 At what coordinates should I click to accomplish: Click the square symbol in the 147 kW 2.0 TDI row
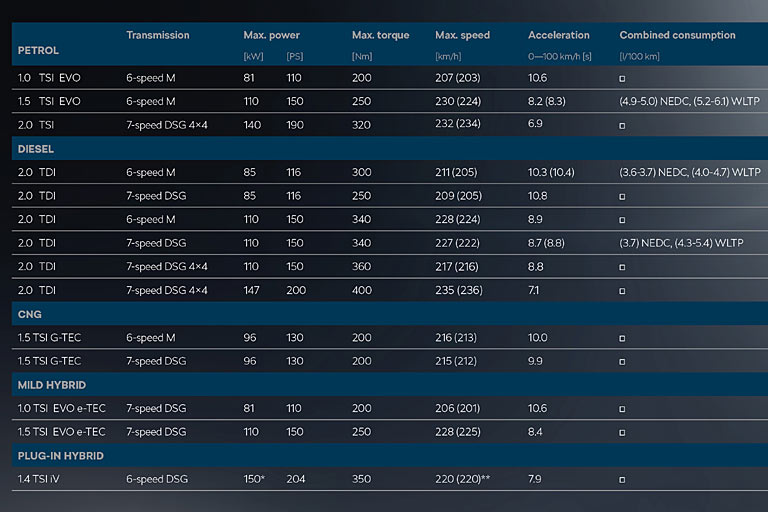coord(623,291)
